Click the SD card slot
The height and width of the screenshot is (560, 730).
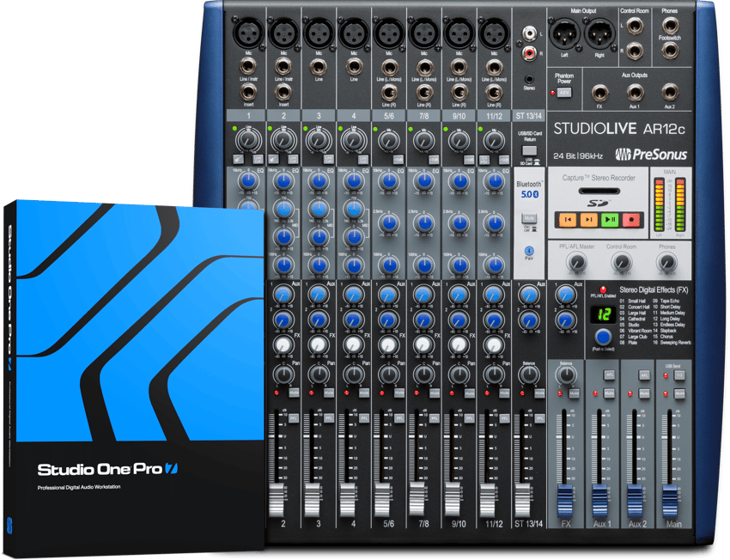(599, 191)
